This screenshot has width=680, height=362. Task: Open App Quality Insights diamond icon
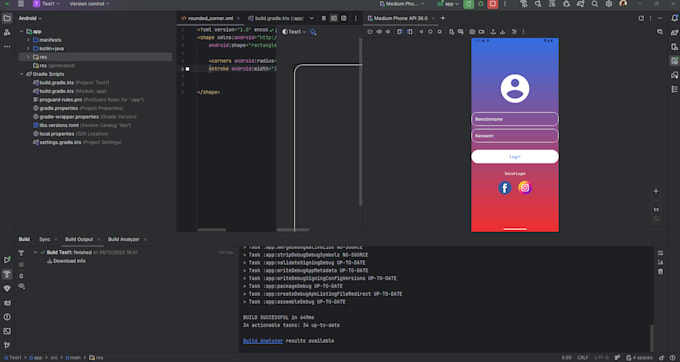[7, 288]
